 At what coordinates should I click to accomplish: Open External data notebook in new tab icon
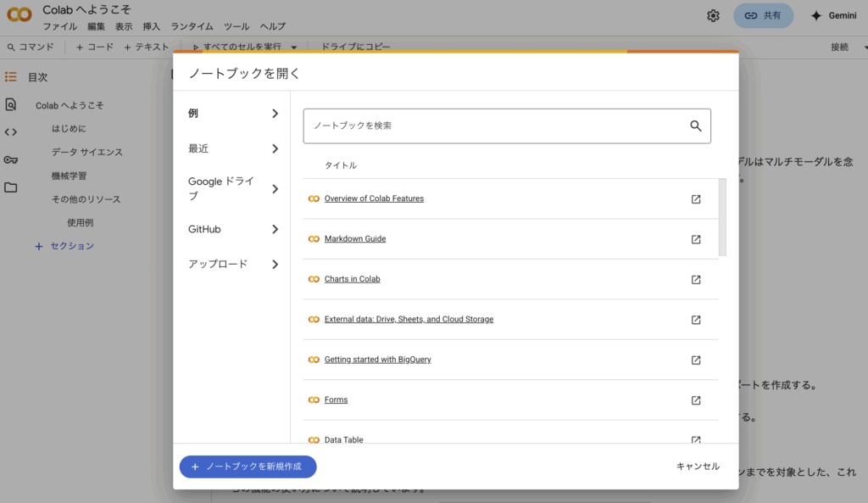(x=696, y=320)
